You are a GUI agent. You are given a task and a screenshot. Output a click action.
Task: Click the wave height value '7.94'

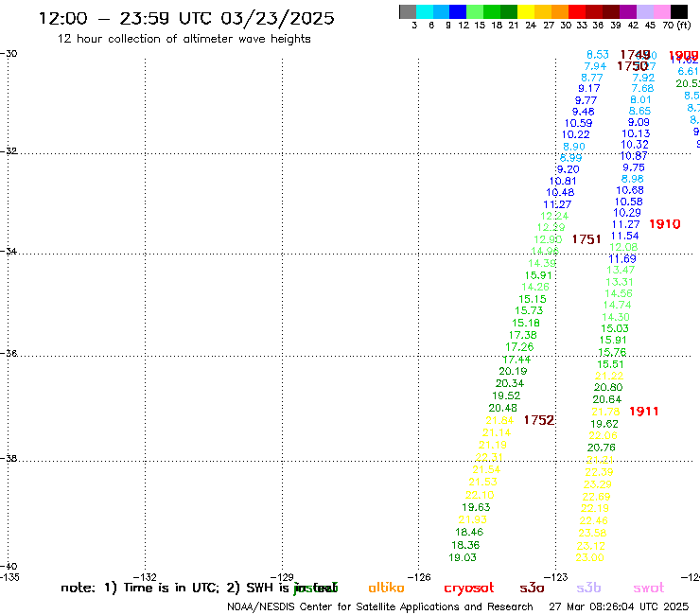point(595,66)
